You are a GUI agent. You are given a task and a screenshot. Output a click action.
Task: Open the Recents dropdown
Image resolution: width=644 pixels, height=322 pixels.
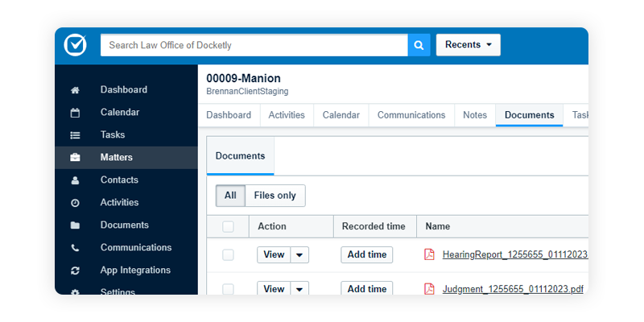click(x=469, y=45)
